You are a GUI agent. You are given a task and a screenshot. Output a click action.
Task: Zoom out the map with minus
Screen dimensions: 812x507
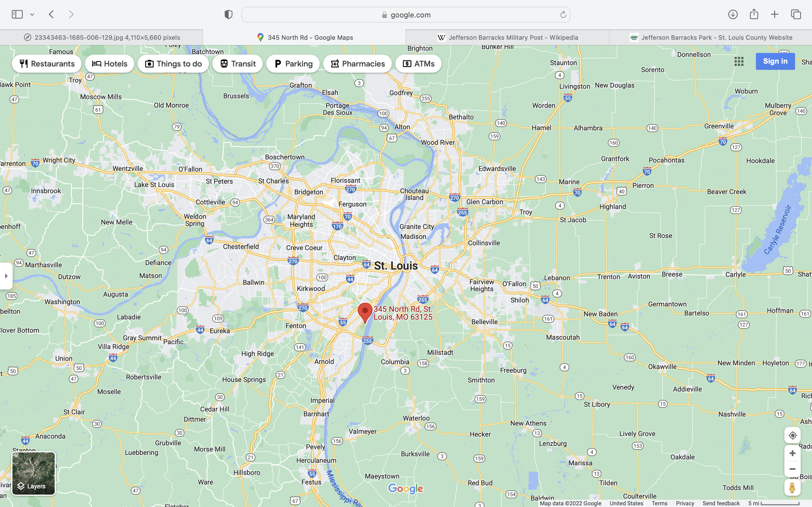[792, 469]
